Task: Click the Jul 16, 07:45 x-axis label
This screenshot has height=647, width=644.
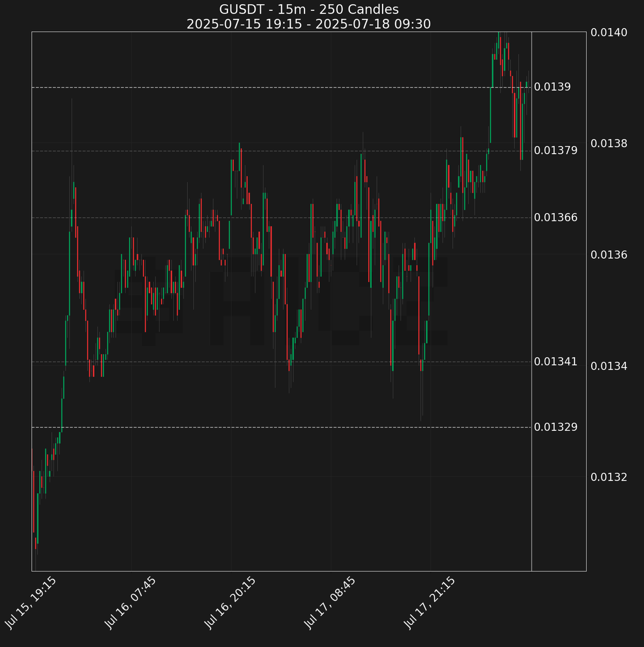Action: pyautogui.click(x=130, y=603)
